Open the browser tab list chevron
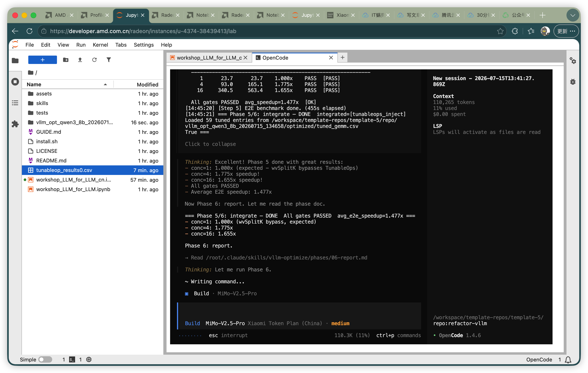 573,15
